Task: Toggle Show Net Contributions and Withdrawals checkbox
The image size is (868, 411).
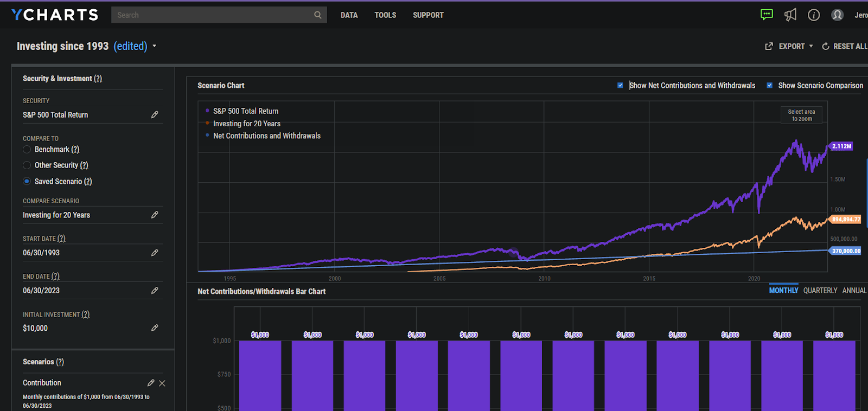Action: [621, 85]
